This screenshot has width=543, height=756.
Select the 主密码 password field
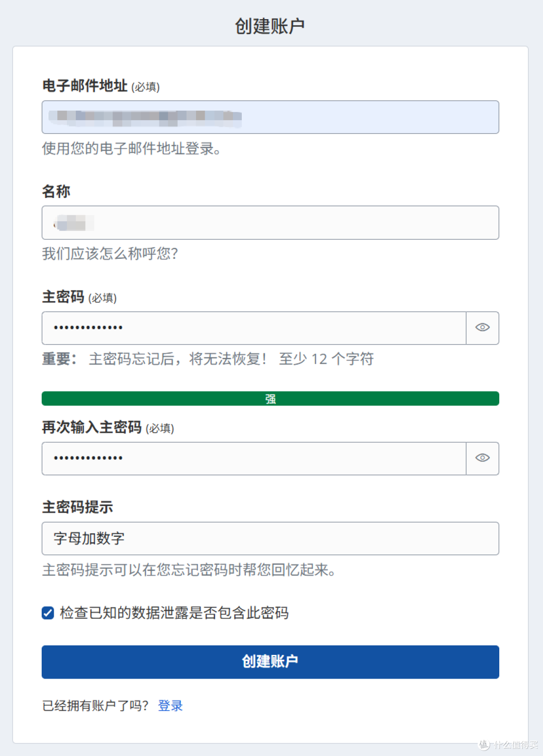254,328
